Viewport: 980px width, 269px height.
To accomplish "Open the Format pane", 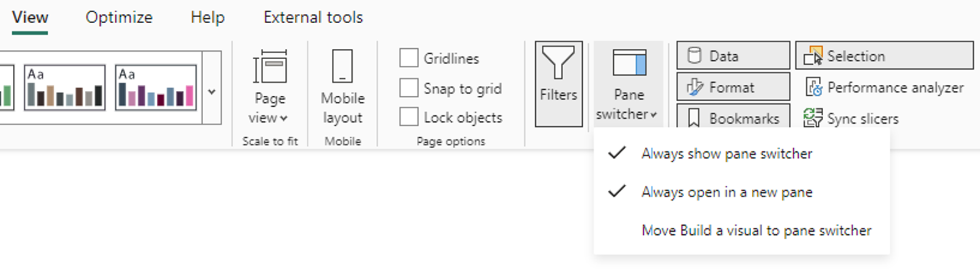I will (x=733, y=87).
